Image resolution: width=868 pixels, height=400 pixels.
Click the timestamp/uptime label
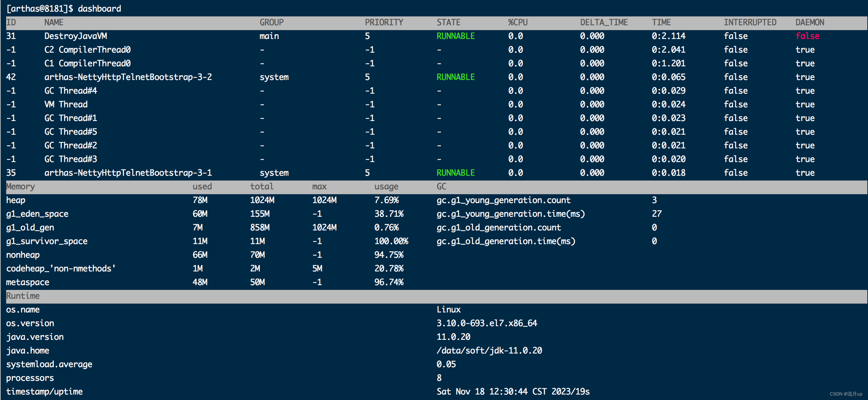click(44, 392)
